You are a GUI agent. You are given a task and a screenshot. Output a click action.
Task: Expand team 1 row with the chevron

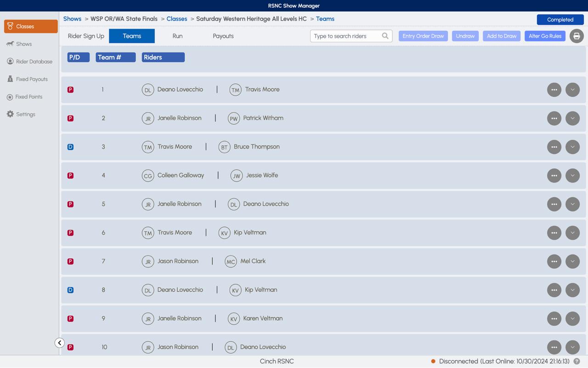(x=572, y=90)
